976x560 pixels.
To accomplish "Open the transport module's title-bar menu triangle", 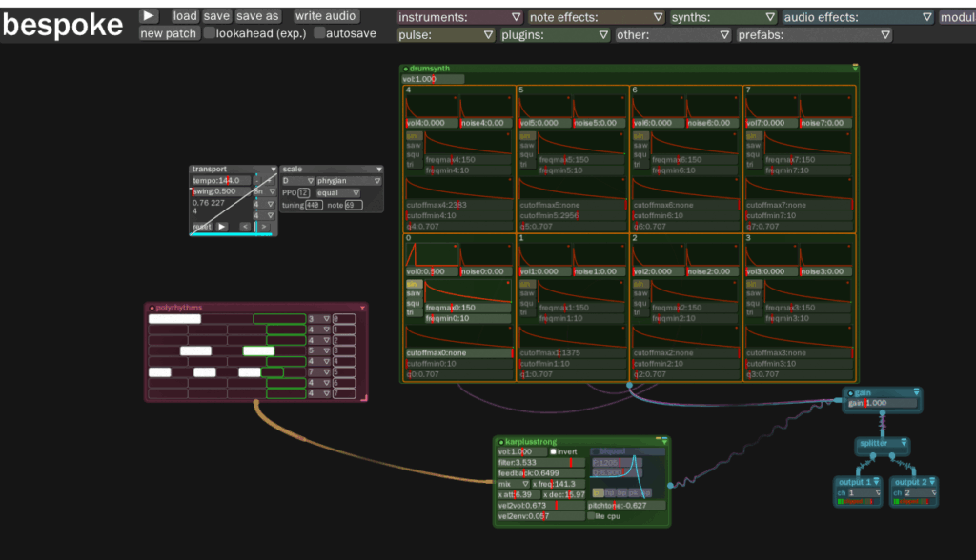I will tap(273, 170).
